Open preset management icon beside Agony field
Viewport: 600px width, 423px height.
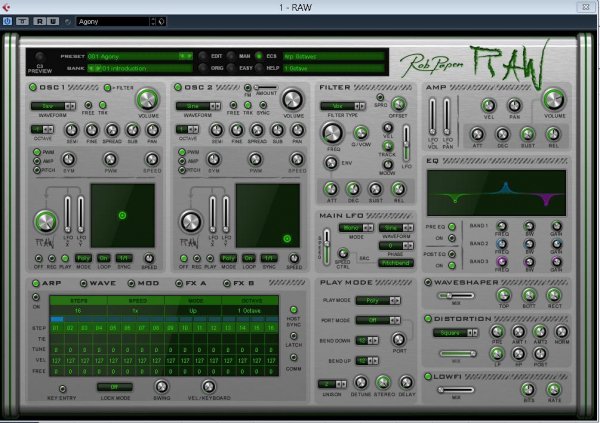click(162, 22)
